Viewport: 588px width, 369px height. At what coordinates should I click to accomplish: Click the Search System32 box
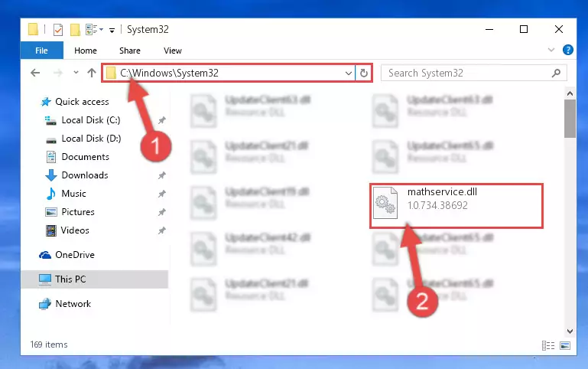473,73
